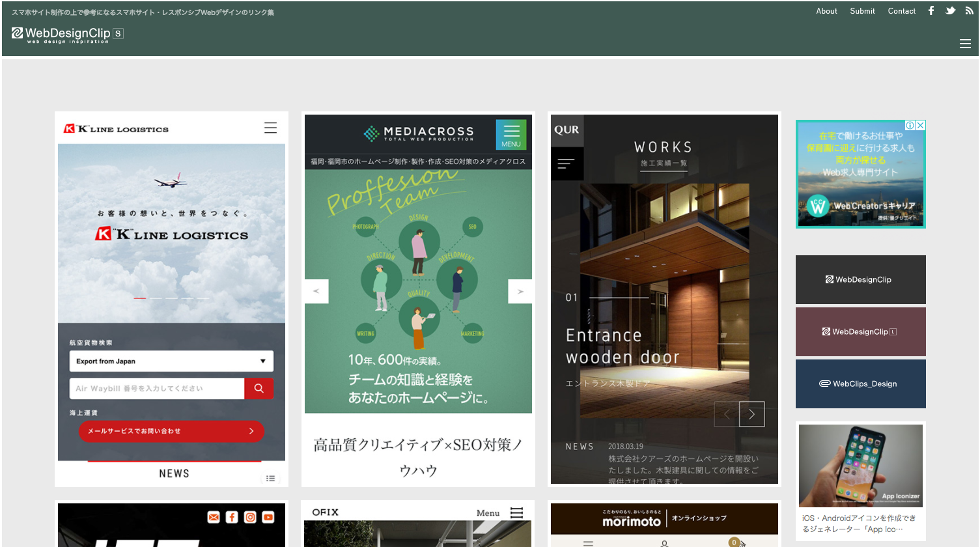This screenshot has width=980, height=547.
Task: Click the Mediacross logo
Action: [419, 133]
